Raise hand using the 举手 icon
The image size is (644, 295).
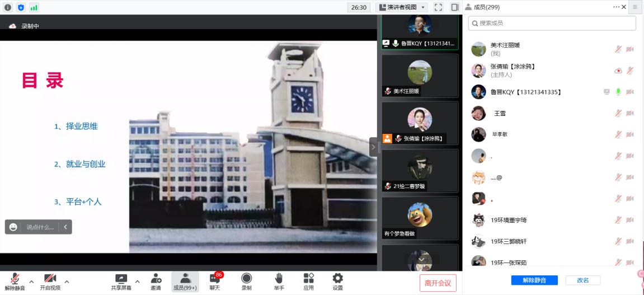[x=278, y=279]
